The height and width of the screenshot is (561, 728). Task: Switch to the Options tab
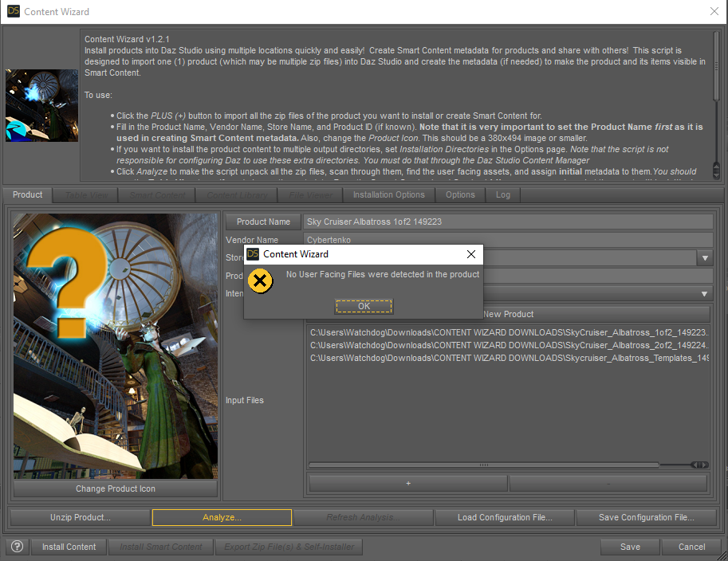pos(460,195)
